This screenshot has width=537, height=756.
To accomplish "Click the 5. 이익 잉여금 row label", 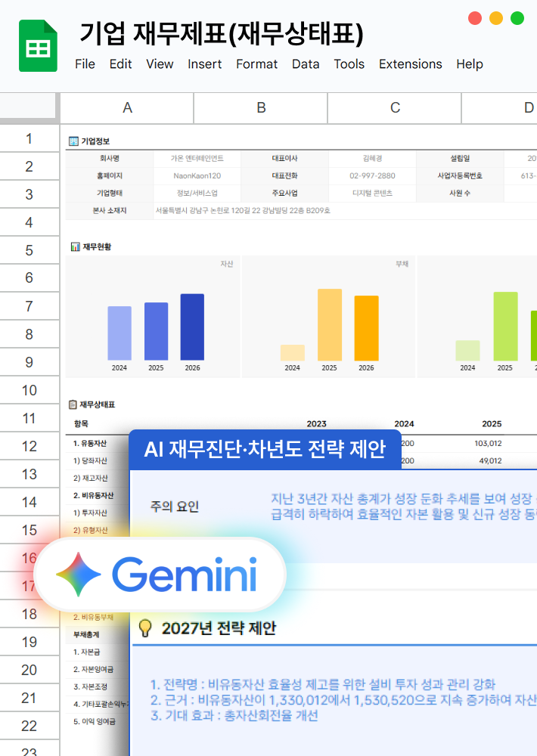I will [94, 722].
